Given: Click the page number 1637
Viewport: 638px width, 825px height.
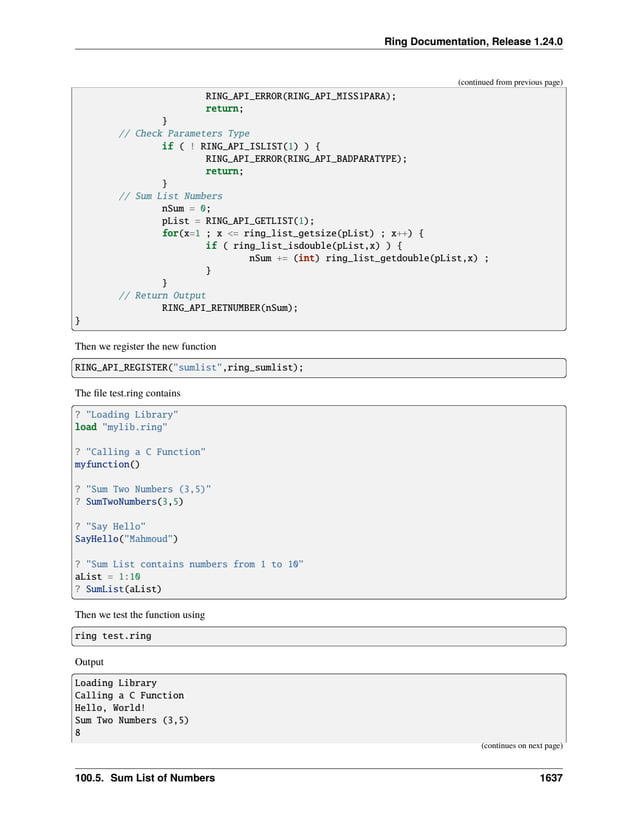Looking at the screenshot, I should pyautogui.click(x=551, y=778).
